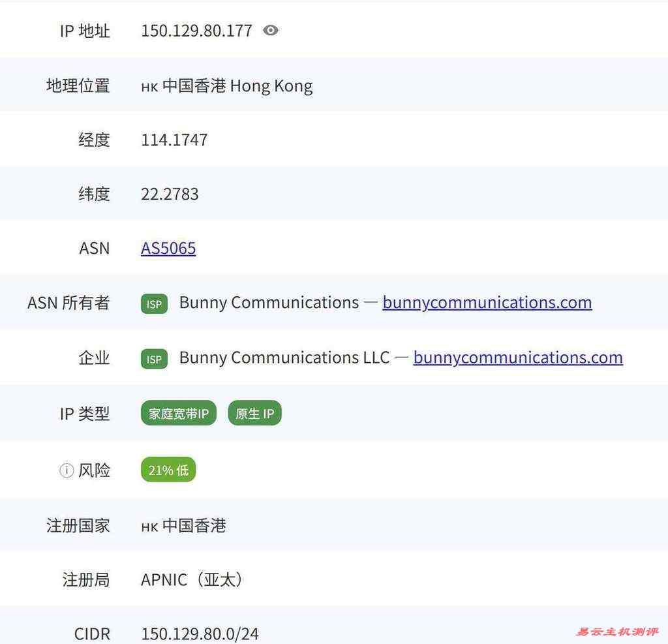Screen dimensions: 668x644
Task: Click the 地理位置 label
Action: pos(78,85)
